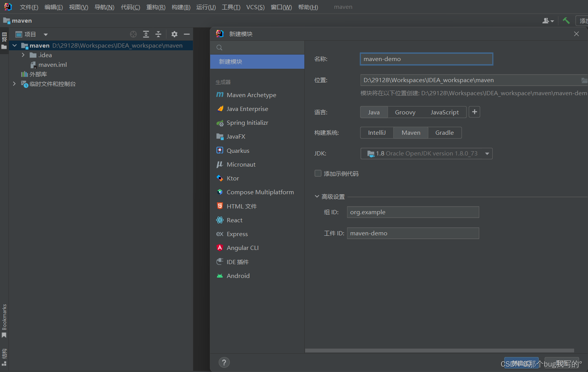
Task: Expand all in project panel
Action: 146,34
